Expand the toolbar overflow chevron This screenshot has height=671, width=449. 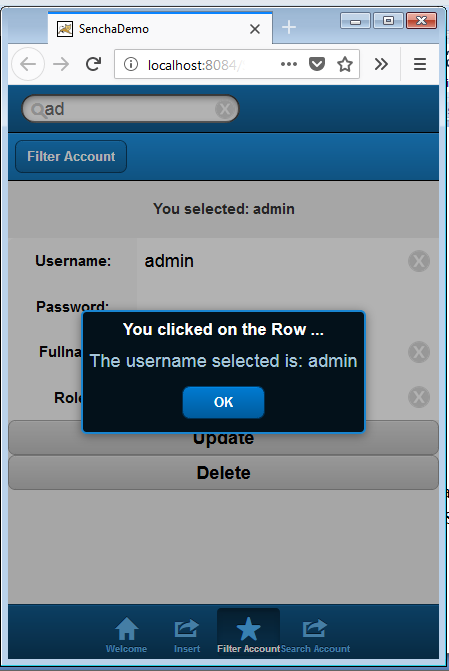pos(381,64)
